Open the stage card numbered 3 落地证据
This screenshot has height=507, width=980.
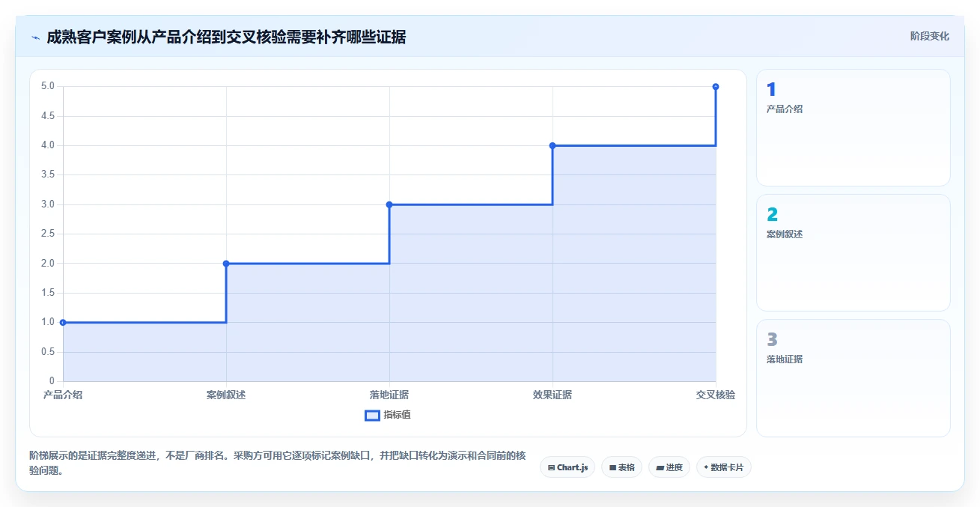coord(853,377)
